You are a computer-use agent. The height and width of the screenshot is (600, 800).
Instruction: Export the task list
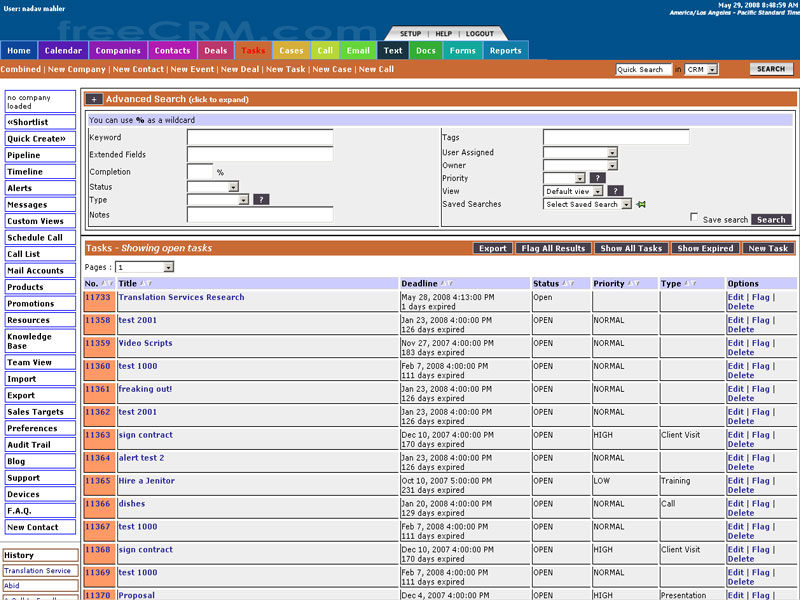point(492,248)
